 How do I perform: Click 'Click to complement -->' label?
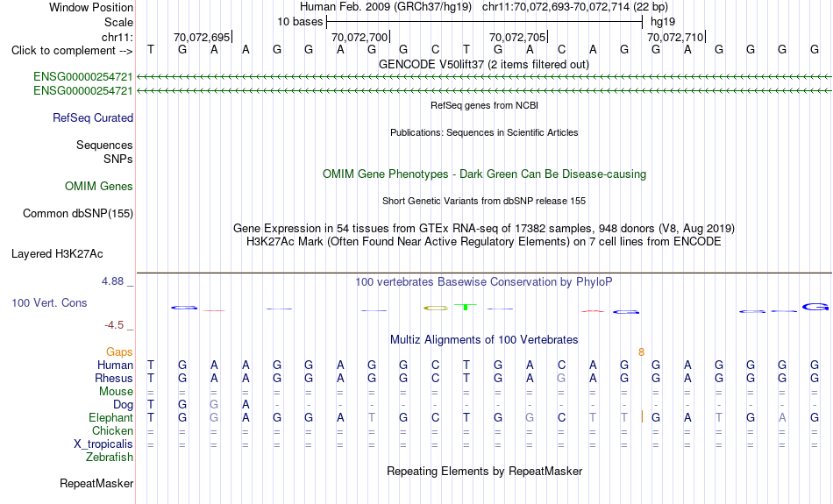coord(72,51)
